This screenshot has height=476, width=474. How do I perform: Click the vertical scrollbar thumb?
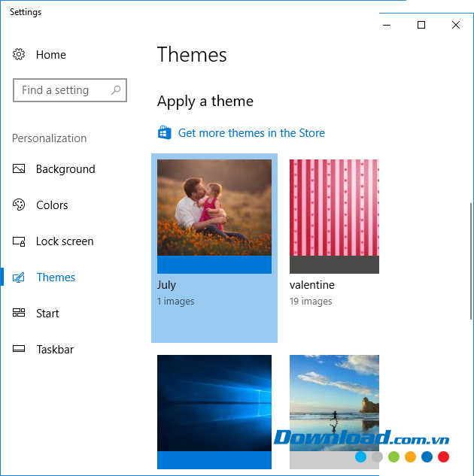471,262
